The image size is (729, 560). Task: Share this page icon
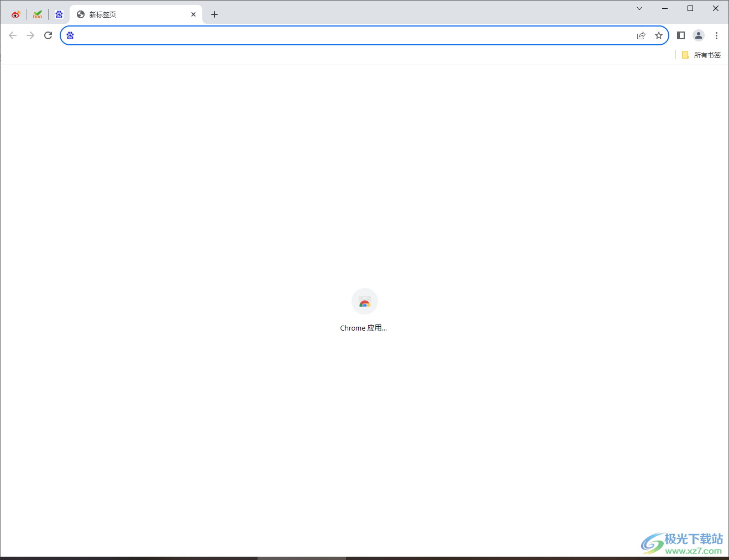click(641, 35)
